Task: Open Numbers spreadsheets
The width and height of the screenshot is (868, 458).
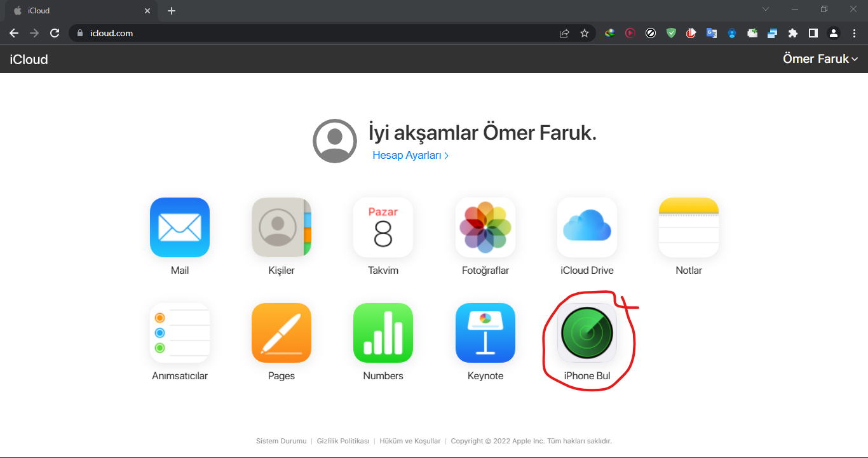Action: click(383, 333)
